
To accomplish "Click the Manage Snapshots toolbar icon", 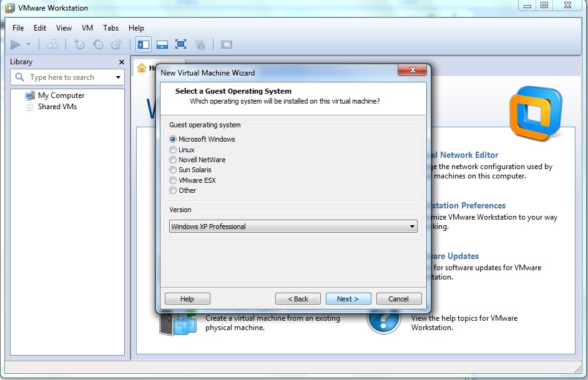I will coord(117,44).
